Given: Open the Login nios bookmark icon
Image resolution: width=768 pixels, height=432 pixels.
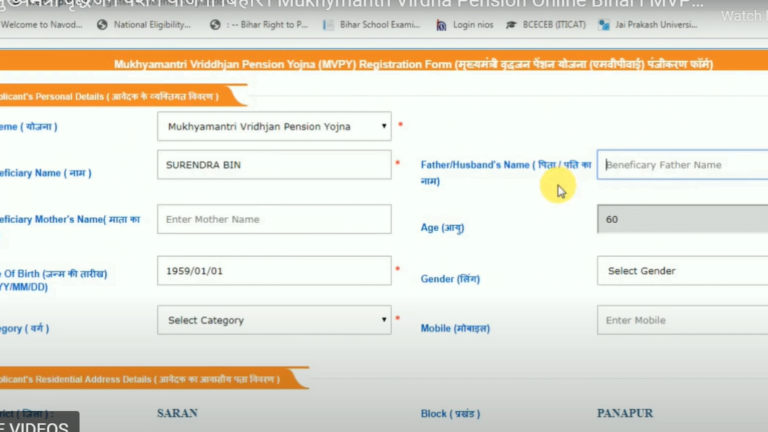Looking at the screenshot, I should click(x=441, y=24).
